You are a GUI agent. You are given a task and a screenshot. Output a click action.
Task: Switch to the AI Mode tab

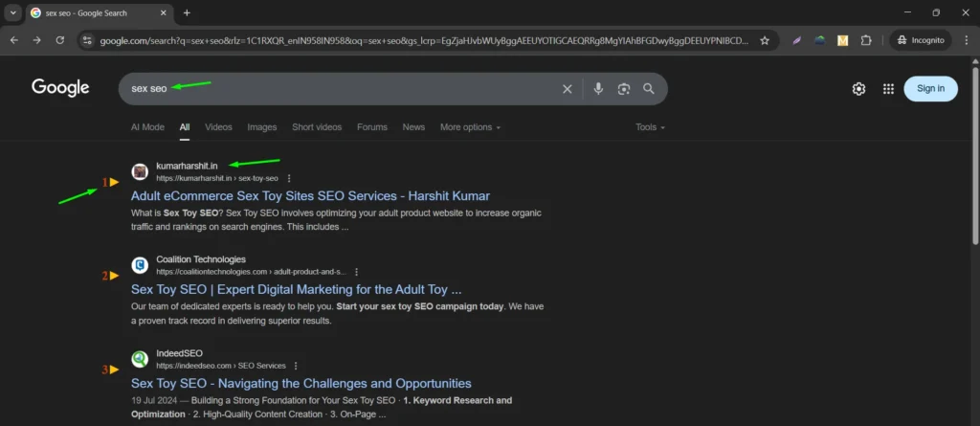pos(147,127)
